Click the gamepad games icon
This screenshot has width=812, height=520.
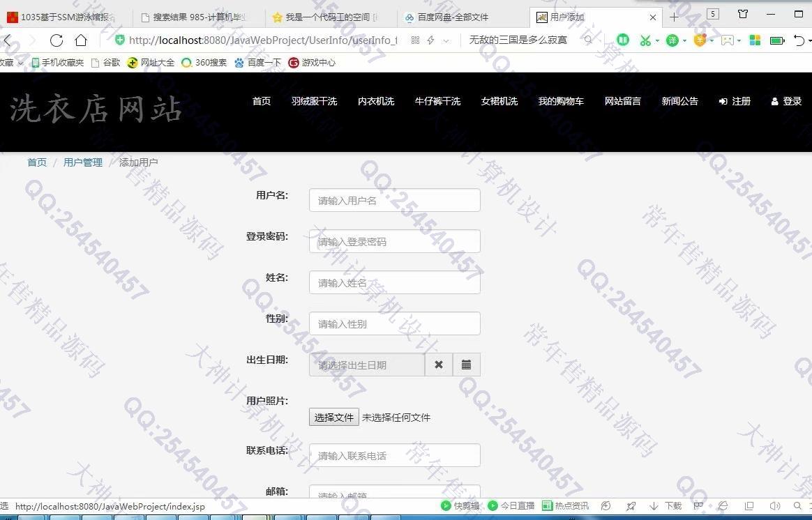coord(727,40)
